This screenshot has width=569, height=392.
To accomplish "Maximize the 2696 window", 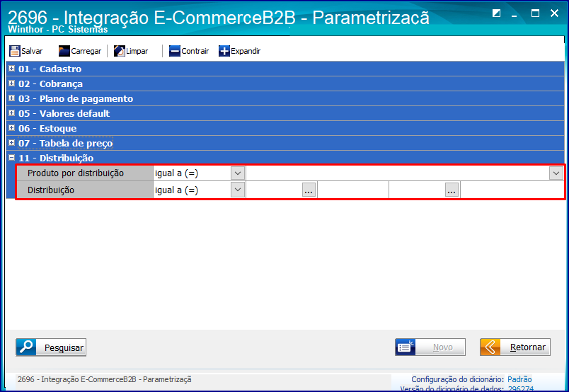I will (x=535, y=13).
